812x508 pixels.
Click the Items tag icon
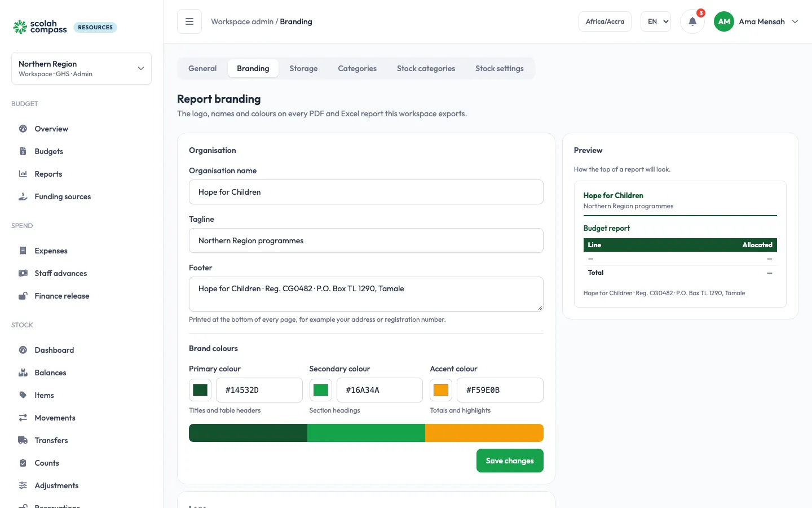23,395
